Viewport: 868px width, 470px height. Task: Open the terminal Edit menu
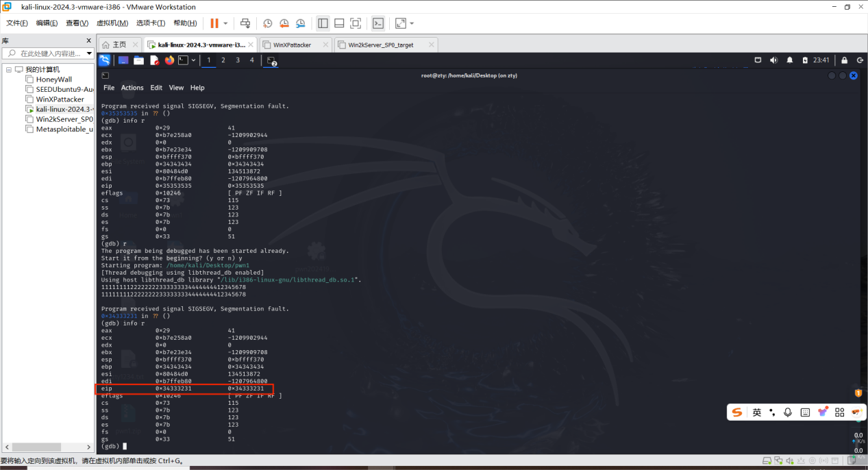(x=156, y=88)
